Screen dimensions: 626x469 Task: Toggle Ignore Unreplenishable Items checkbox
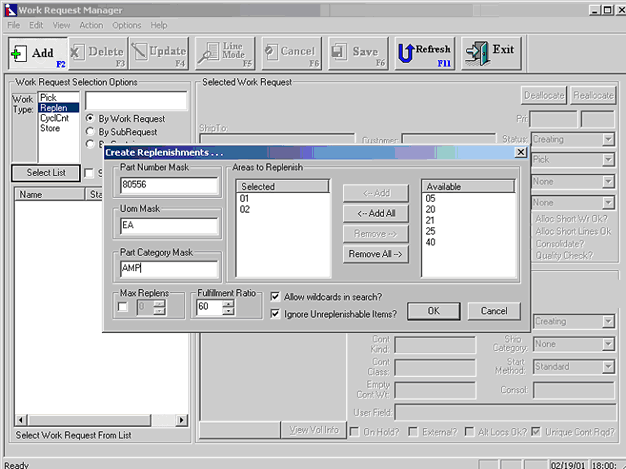pos(275,314)
